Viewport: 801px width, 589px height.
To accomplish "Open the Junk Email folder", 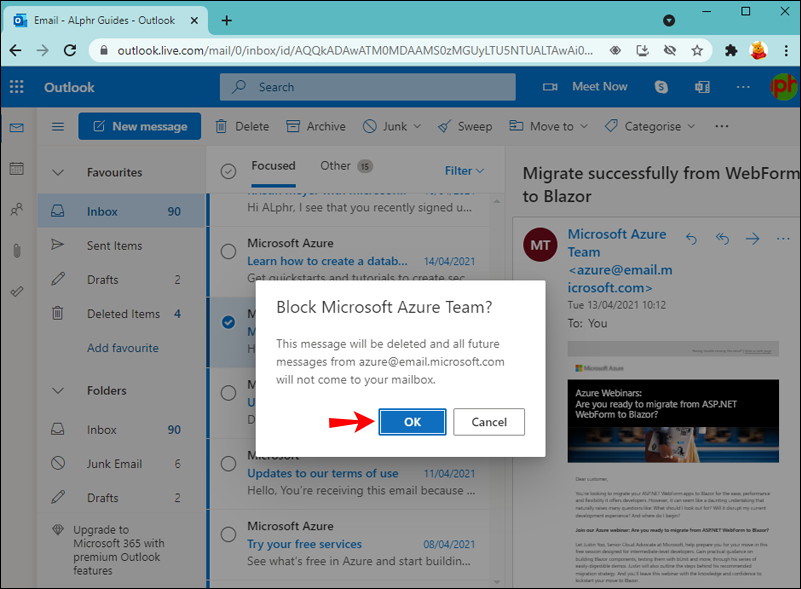I will click(121, 464).
